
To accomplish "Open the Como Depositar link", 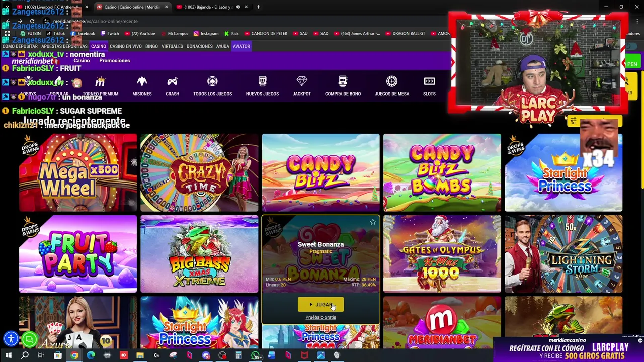I will (x=20, y=46).
